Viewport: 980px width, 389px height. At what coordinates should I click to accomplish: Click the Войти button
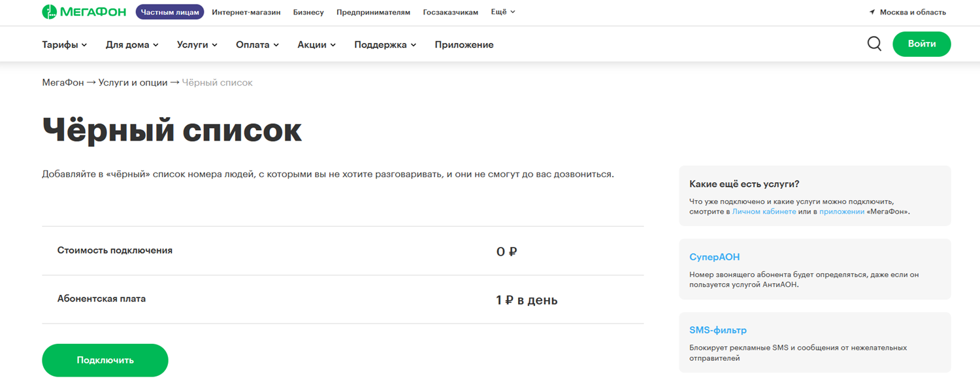tap(922, 44)
